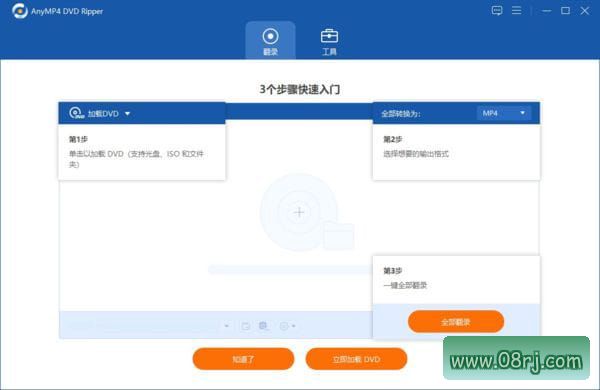Click the large disc plus add icon
This screenshot has height=390, width=600.
click(x=300, y=212)
